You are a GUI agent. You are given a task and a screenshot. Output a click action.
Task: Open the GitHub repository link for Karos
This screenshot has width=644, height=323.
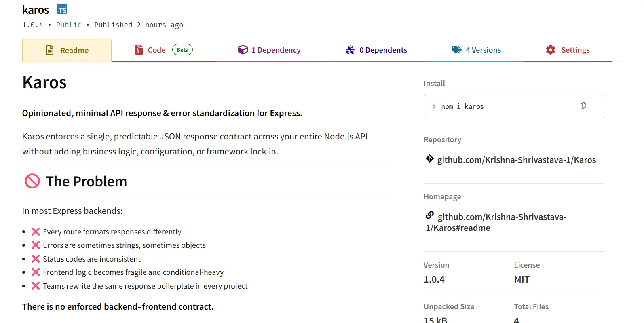516,160
